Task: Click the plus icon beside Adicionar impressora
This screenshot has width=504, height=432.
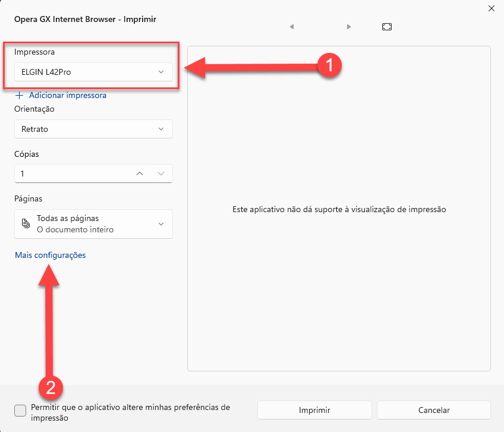Action: pos(19,96)
